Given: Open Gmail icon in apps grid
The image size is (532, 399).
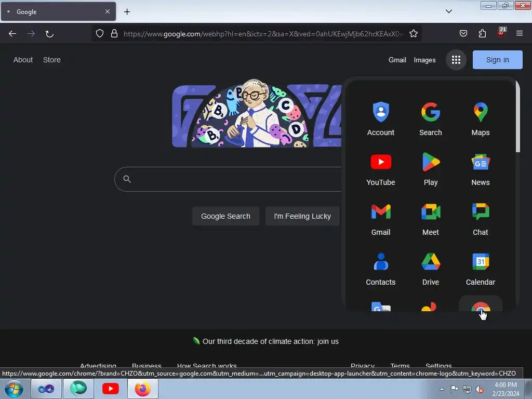Looking at the screenshot, I should 381,219.
